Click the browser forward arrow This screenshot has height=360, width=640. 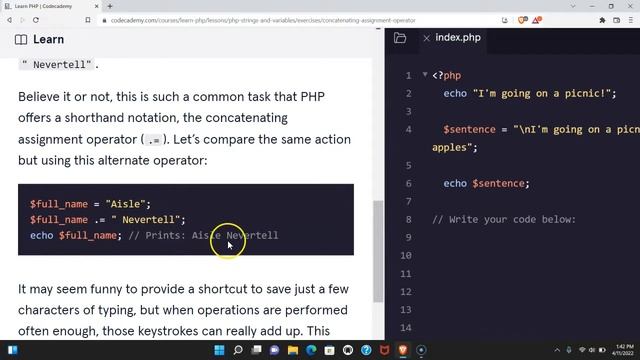22,20
